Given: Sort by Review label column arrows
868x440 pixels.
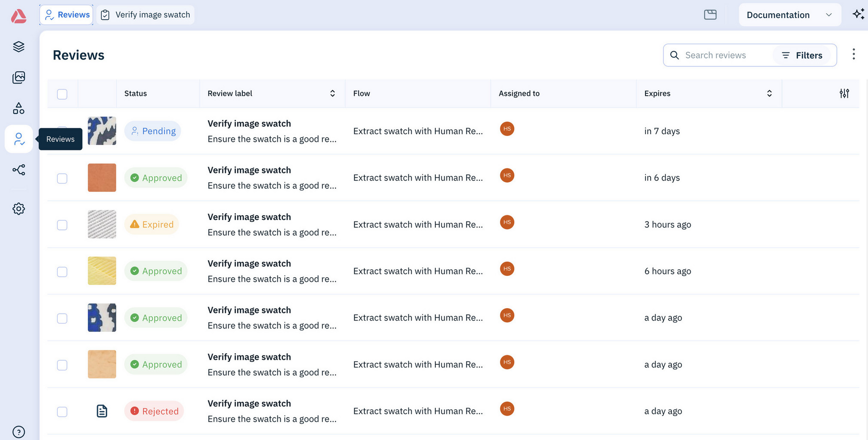Looking at the screenshot, I should 332,94.
